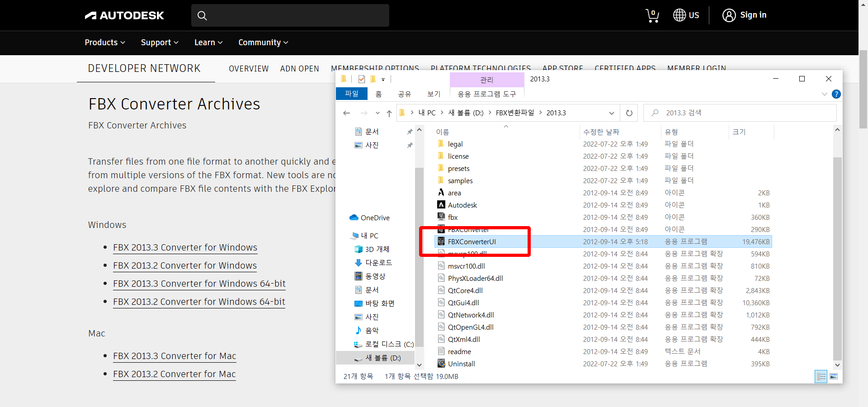Screen dimensions: 868x407
Task: Open FBX 2013.2 Converter for Windows link
Action: click(x=185, y=265)
